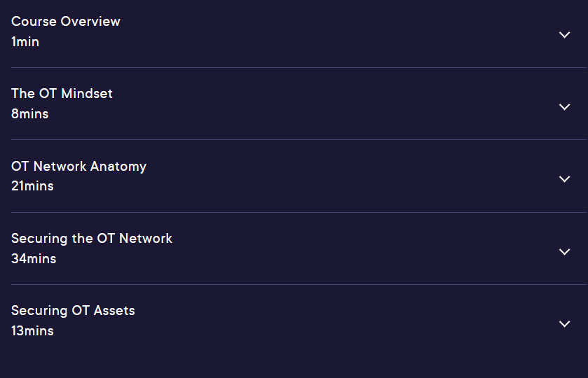
Task: Select the 21mins duration text
Action: point(33,186)
